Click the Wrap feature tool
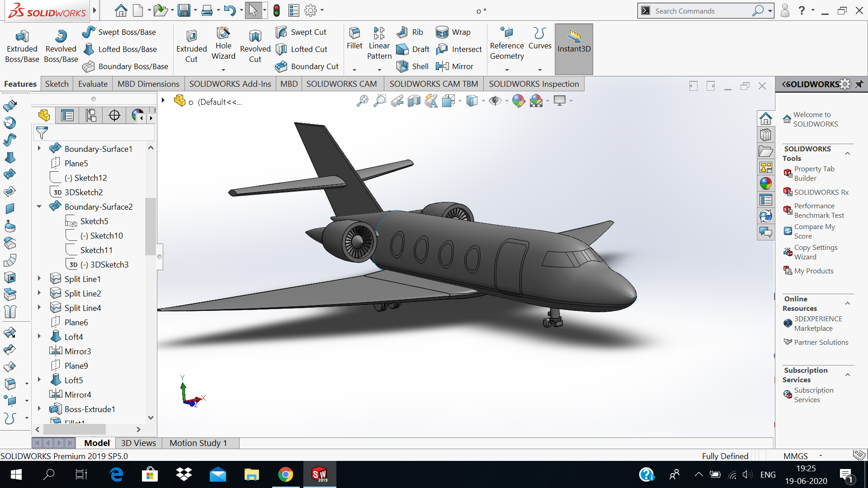 pos(453,32)
